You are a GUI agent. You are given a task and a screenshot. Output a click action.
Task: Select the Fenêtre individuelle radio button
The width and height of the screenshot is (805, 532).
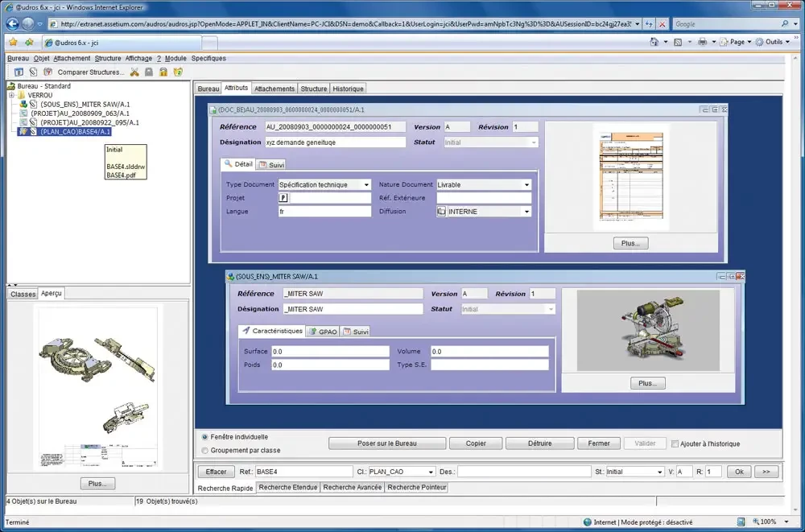coord(204,436)
